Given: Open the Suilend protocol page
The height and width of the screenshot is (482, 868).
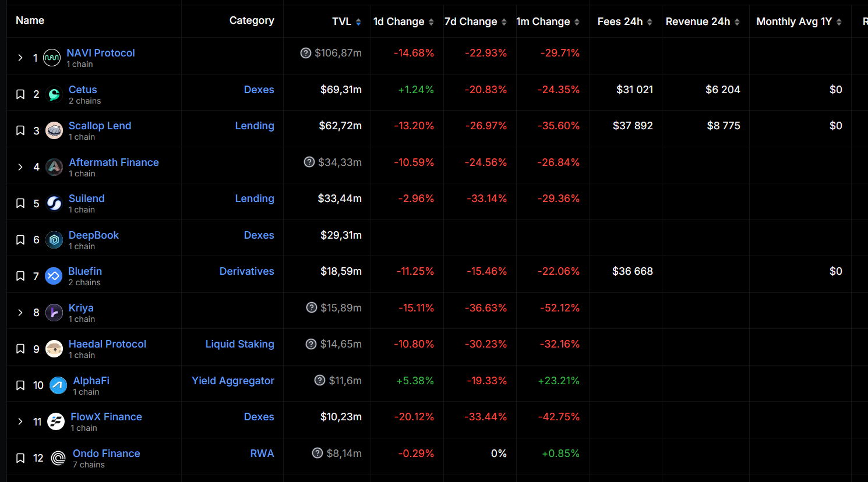Looking at the screenshot, I should click(87, 199).
